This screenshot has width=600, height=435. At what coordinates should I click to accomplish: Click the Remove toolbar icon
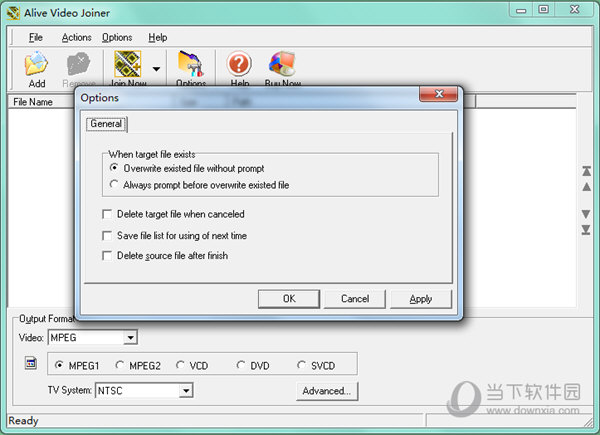point(78,64)
